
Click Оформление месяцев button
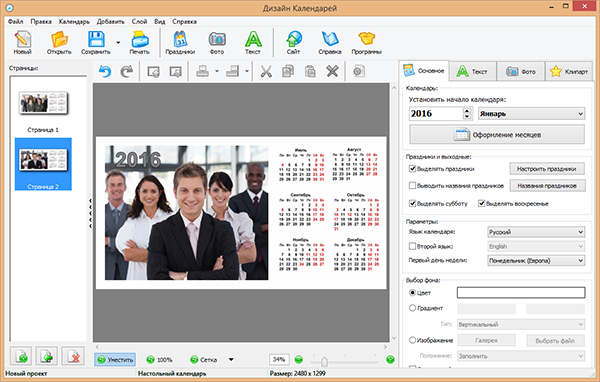pyautogui.click(x=497, y=135)
